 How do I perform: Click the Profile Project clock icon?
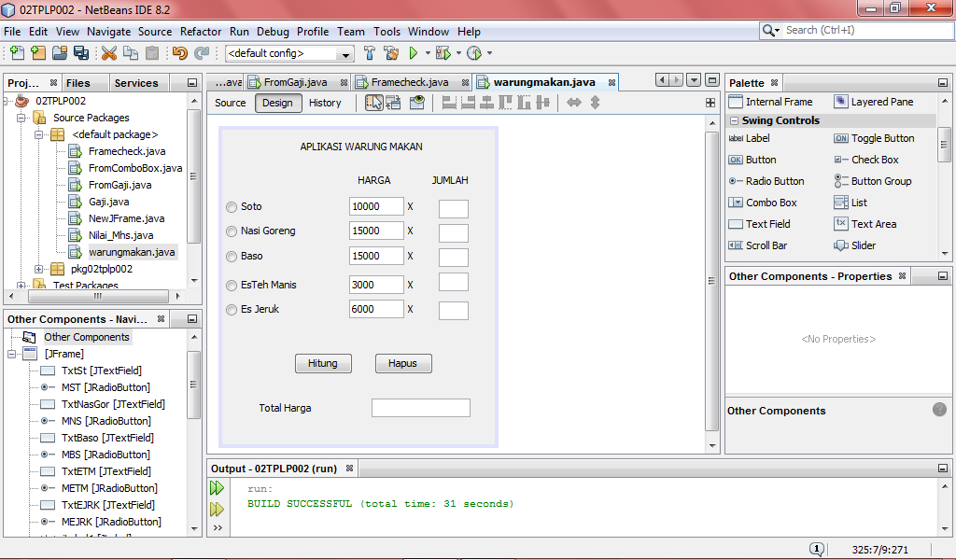474,53
